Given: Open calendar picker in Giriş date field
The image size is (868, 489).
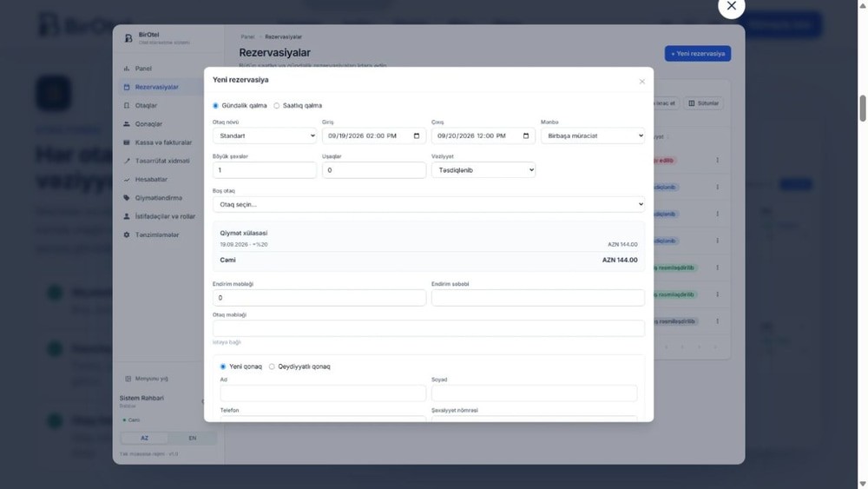Looking at the screenshot, I should pyautogui.click(x=417, y=135).
